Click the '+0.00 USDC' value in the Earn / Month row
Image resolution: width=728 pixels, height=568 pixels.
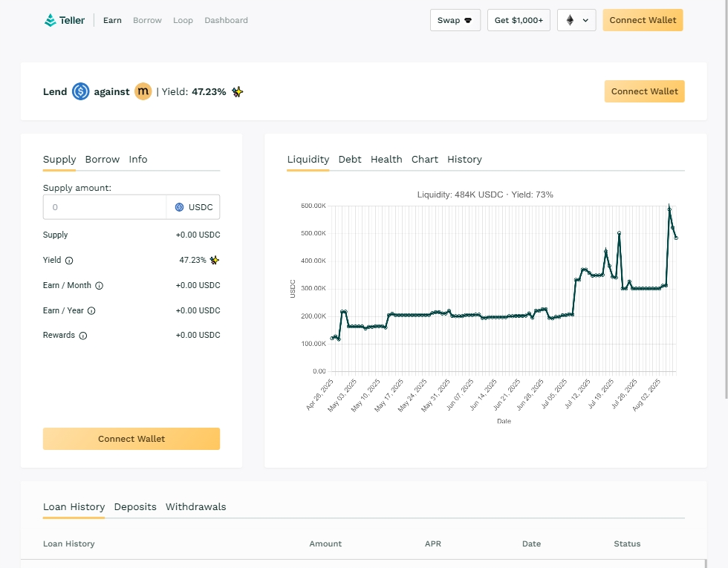[x=198, y=285]
